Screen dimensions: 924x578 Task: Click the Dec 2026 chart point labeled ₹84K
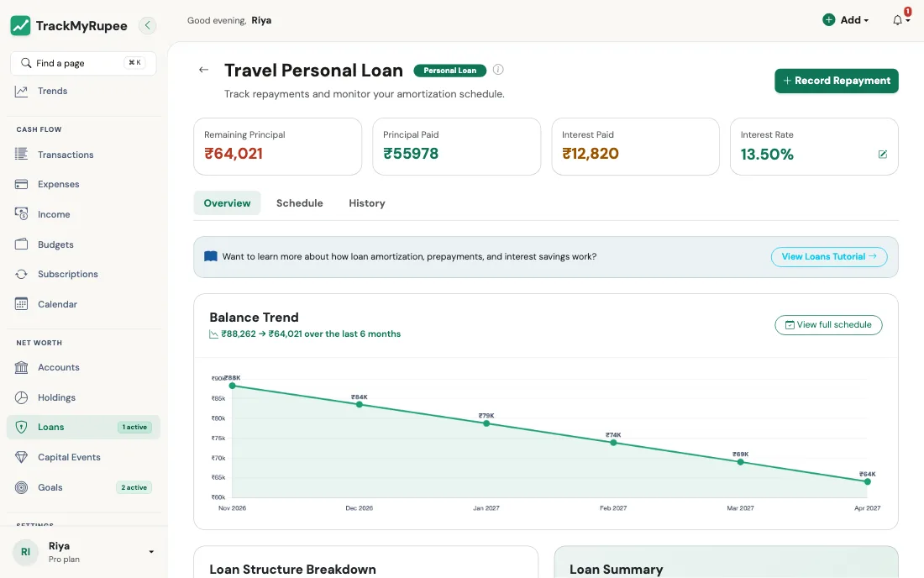point(360,404)
